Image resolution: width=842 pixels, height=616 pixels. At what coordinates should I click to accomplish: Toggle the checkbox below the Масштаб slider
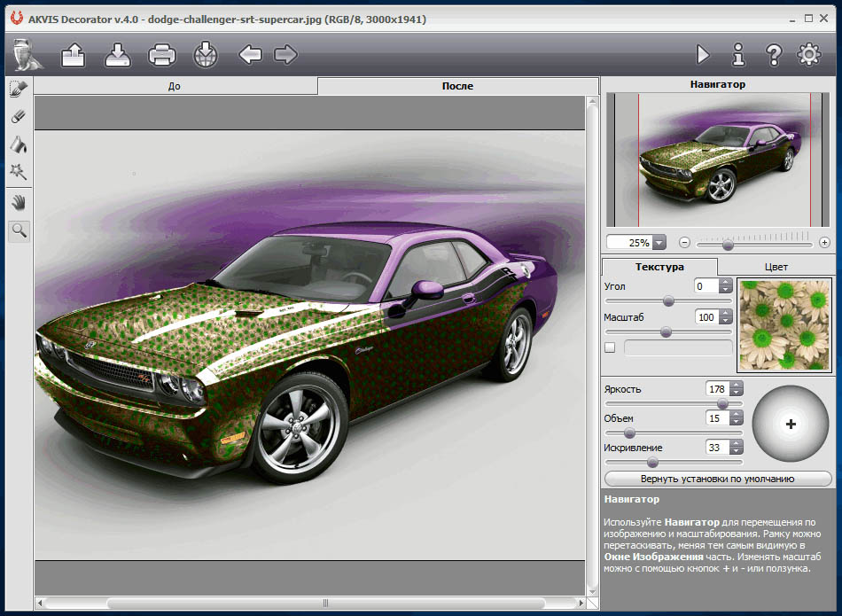click(610, 347)
